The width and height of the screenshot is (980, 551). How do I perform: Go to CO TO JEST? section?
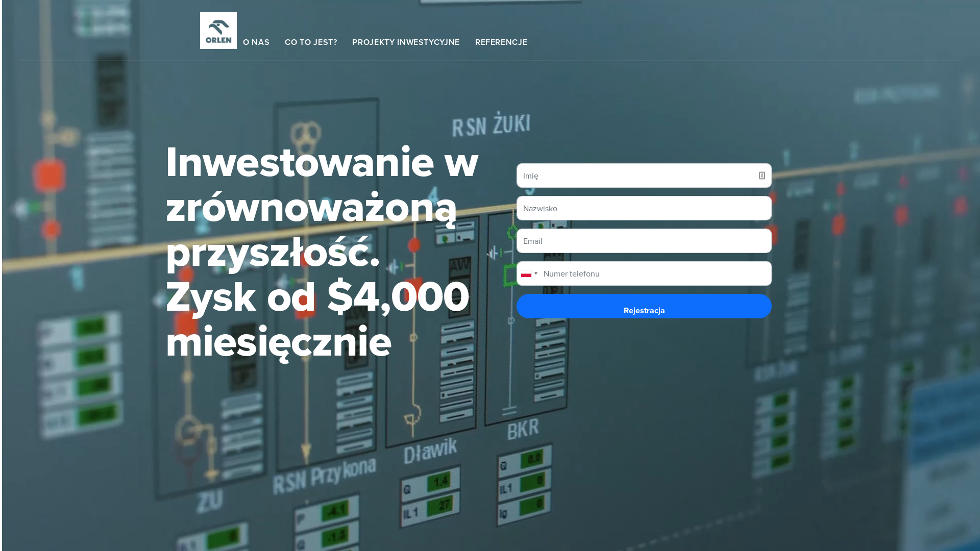point(311,42)
